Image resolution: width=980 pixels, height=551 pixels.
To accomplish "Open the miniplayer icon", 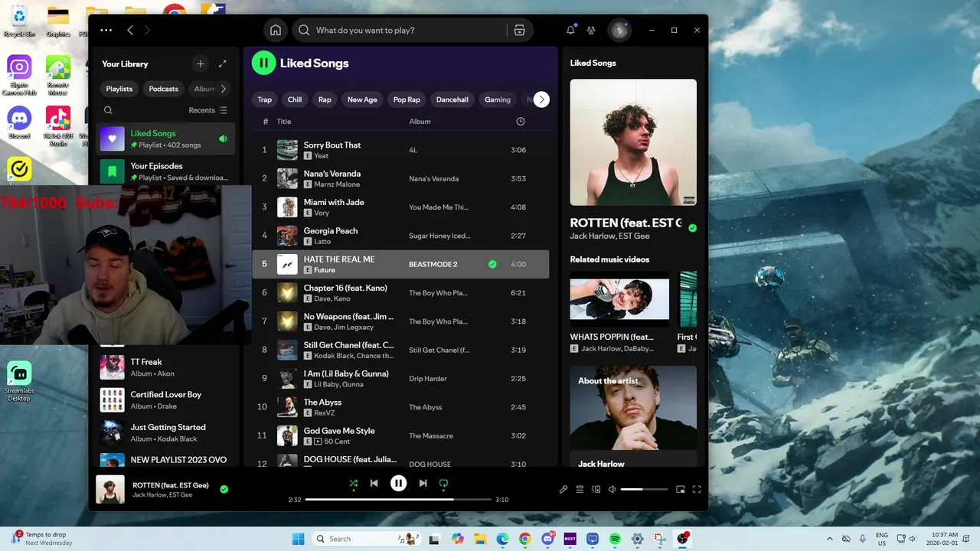I will 680,489.
